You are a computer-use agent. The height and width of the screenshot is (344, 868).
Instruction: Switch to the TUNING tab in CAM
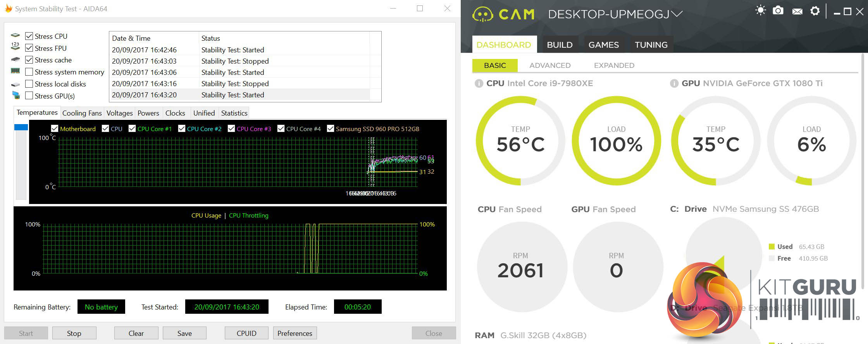651,45
